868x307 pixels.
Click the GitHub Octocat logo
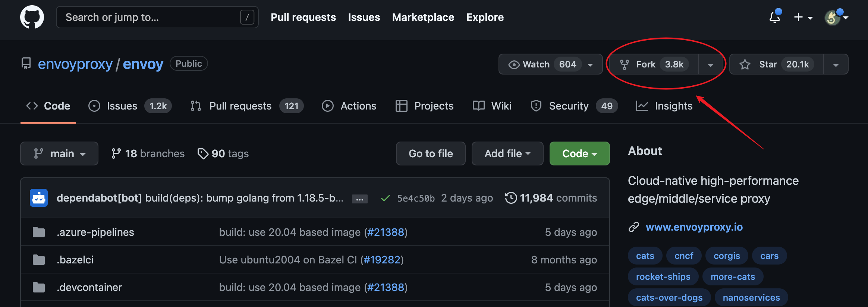pos(32,17)
